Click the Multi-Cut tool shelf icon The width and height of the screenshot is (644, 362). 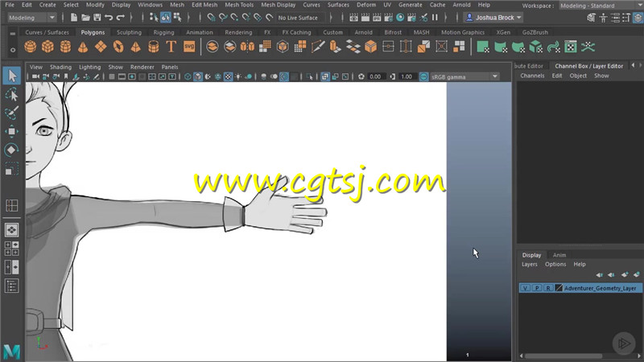(317, 47)
